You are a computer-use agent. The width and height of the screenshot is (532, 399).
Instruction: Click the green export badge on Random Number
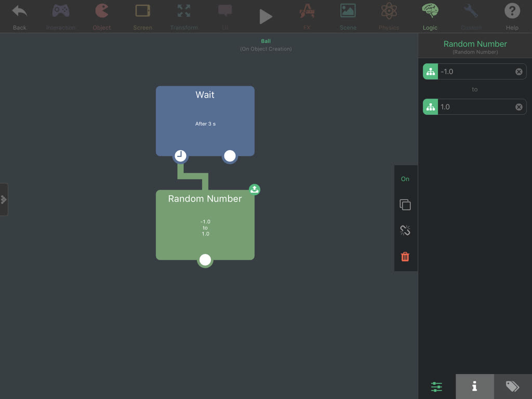(255, 189)
